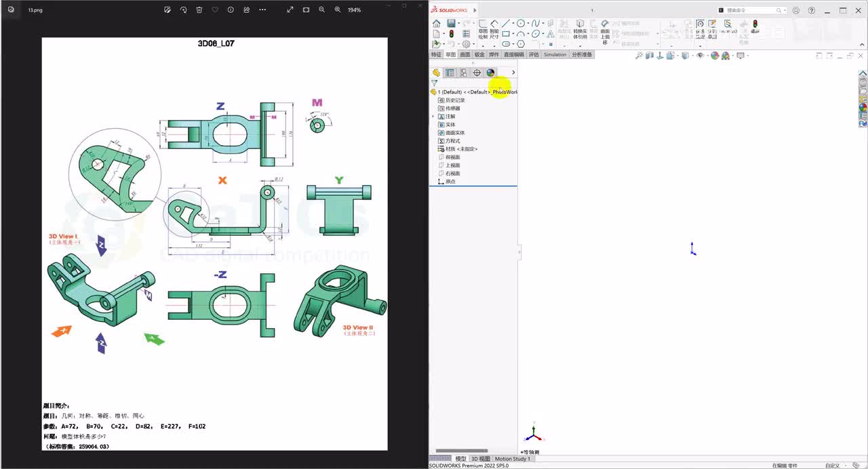Click the Smart Dimension (智能尺寸) tool
The height and width of the screenshot is (469, 868).
494,27
